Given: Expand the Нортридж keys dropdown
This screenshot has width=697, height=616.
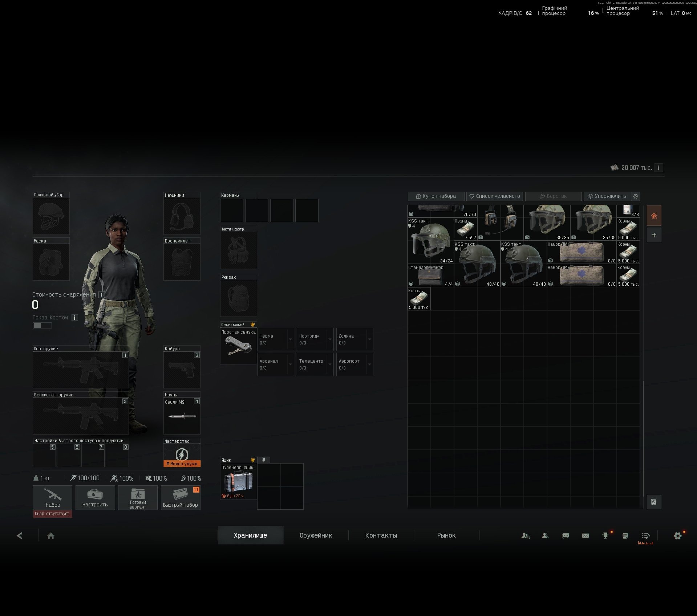Looking at the screenshot, I should click(330, 339).
